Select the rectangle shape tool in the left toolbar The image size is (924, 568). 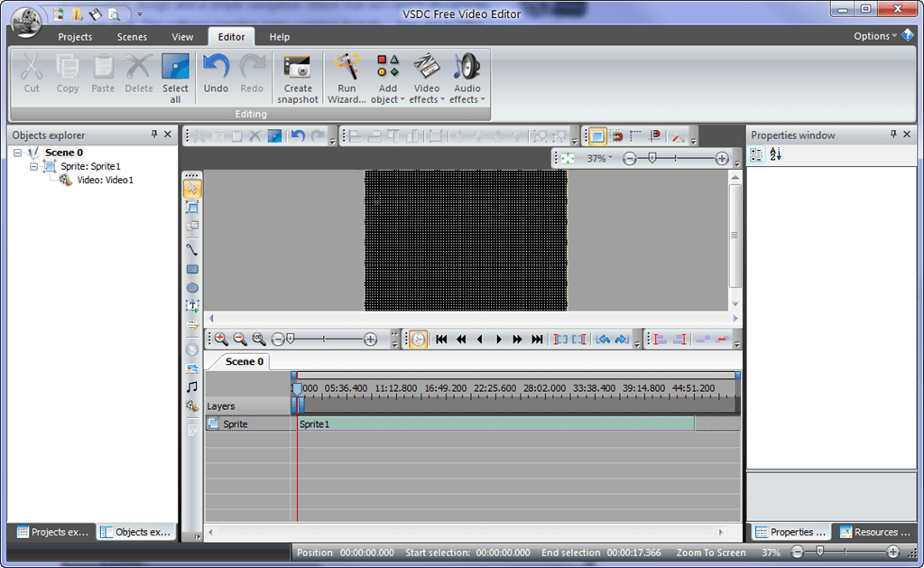pos(192,269)
